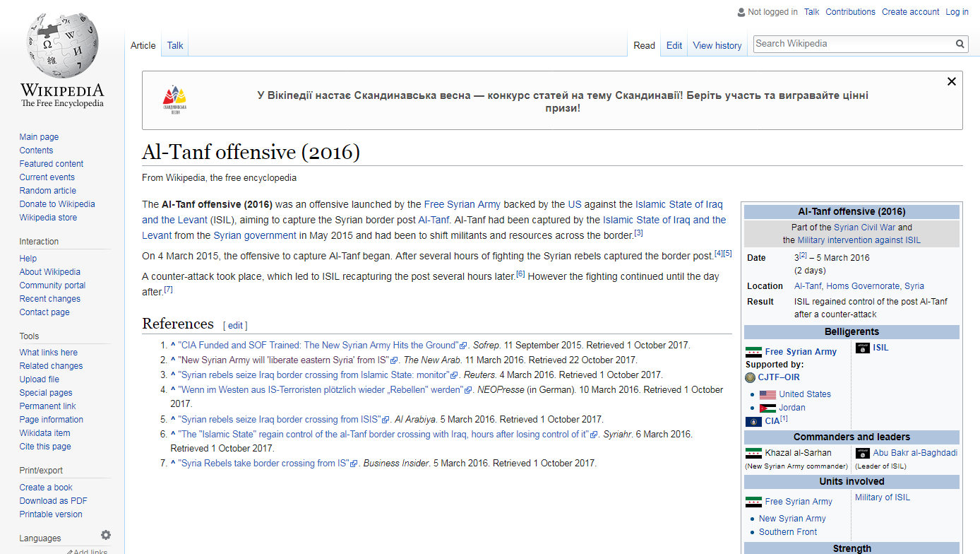The height and width of the screenshot is (554, 980).
Task: Switch to the Article tab
Action: [143, 45]
